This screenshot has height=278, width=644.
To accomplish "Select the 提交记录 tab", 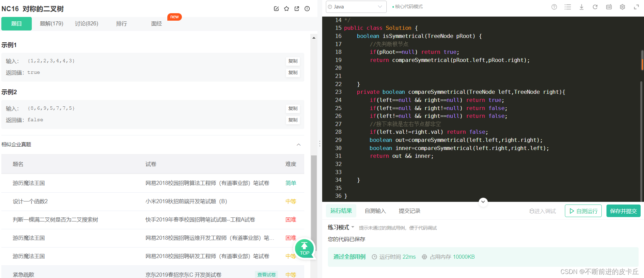I will pos(409,211).
